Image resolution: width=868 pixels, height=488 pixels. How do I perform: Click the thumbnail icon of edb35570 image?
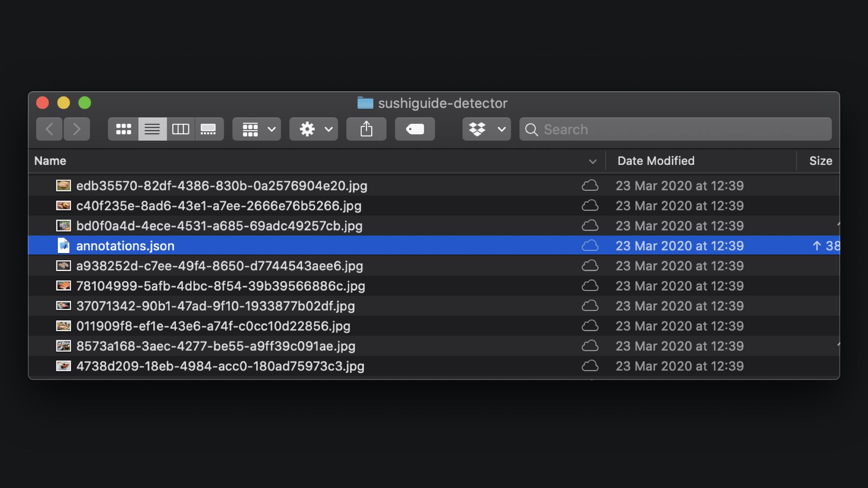point(63,185)
